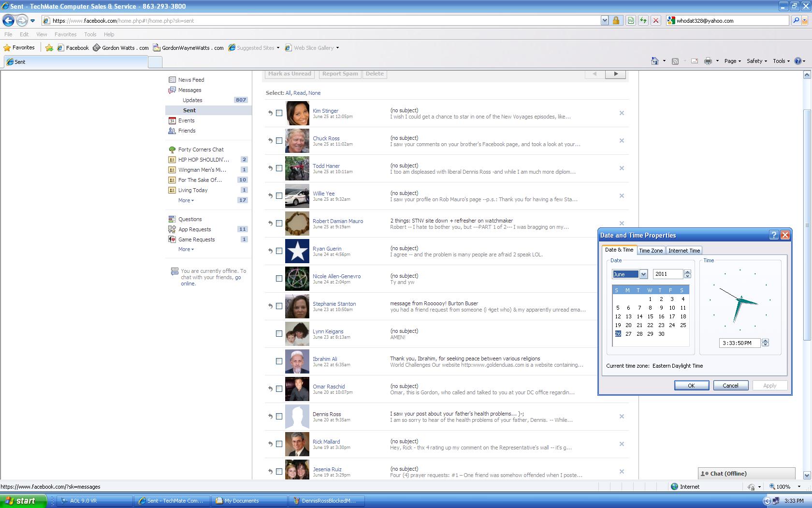This screenshot has height=508, width=812.
Task: Open the Robert Damian Mauro sender link
Action: [x=338, y=221]
